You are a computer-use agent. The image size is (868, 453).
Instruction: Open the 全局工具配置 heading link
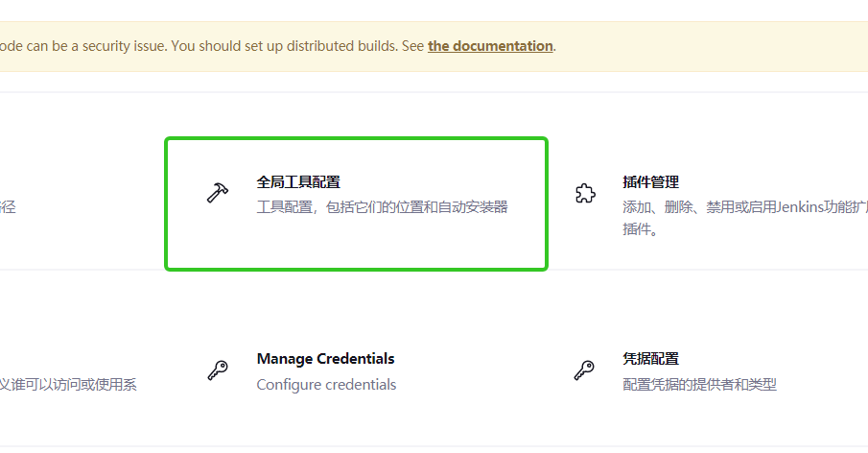298,181
